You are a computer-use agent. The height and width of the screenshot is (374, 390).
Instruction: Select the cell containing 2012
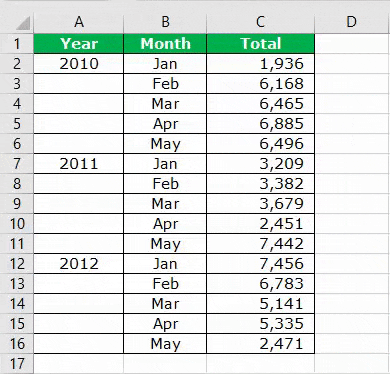(x=79, y=264)
